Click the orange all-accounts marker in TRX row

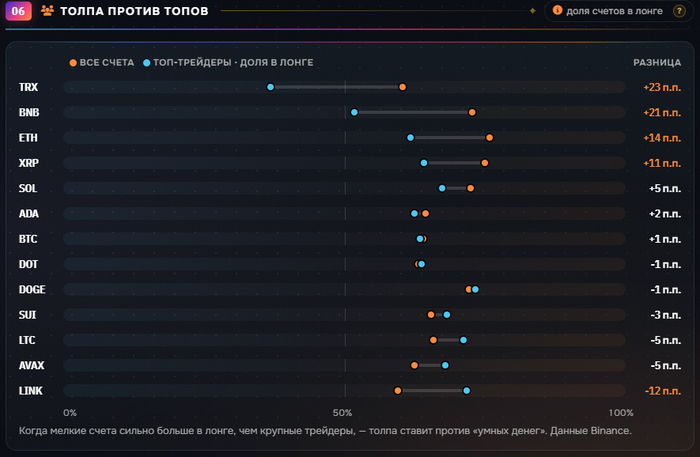[x=402, y=87]
